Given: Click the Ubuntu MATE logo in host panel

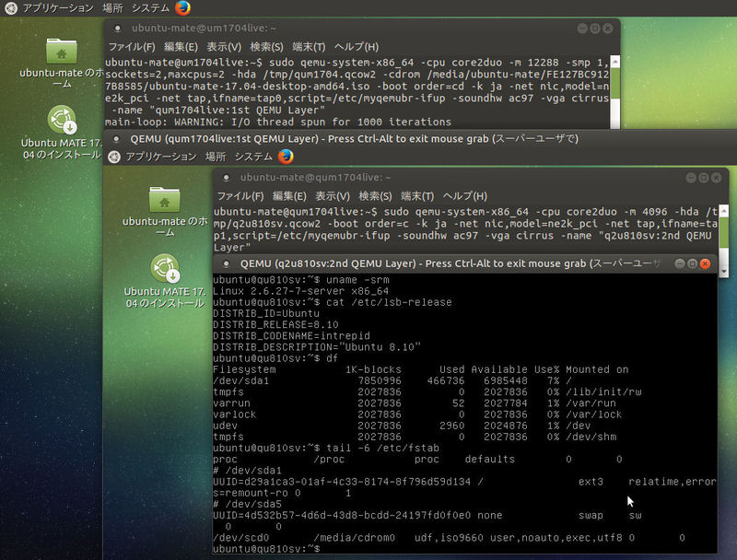Looking at the screenshot, I should [11, 8].
